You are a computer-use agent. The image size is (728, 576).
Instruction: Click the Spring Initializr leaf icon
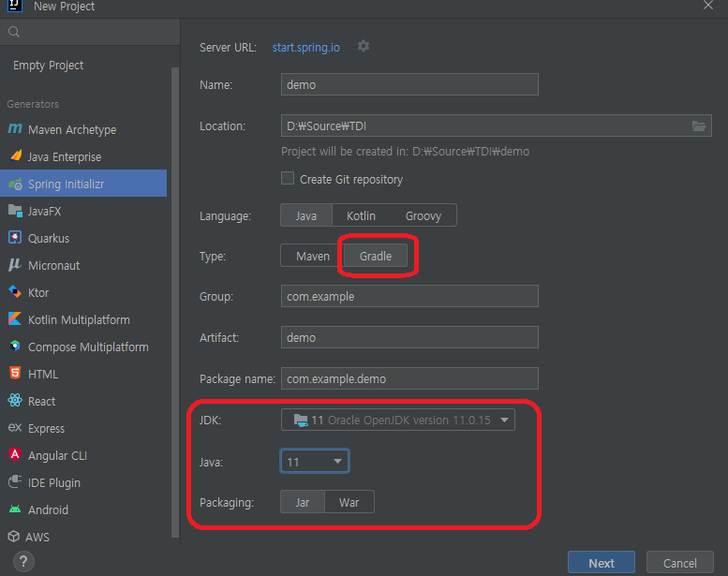[15, 184]
